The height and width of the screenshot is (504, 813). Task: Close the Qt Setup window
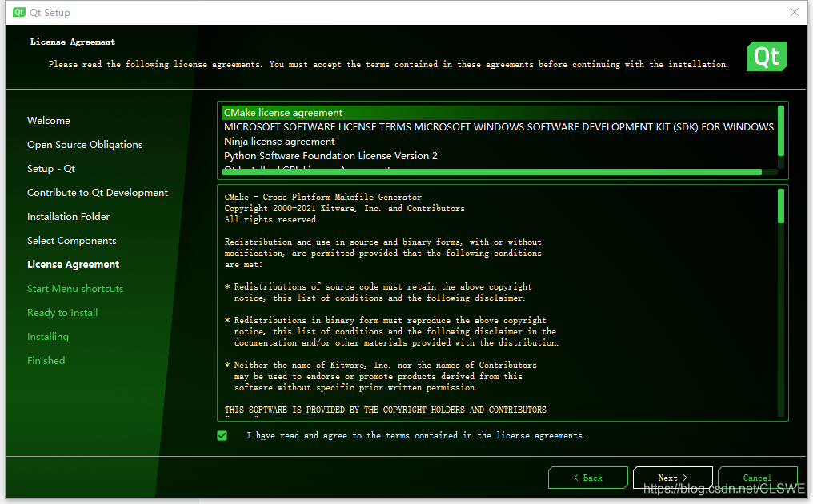(795, 12)
